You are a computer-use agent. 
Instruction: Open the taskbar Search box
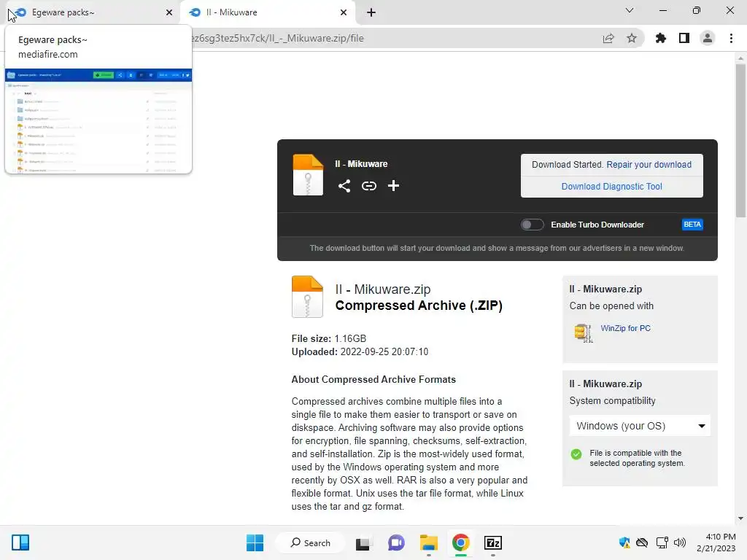[311, 542]
